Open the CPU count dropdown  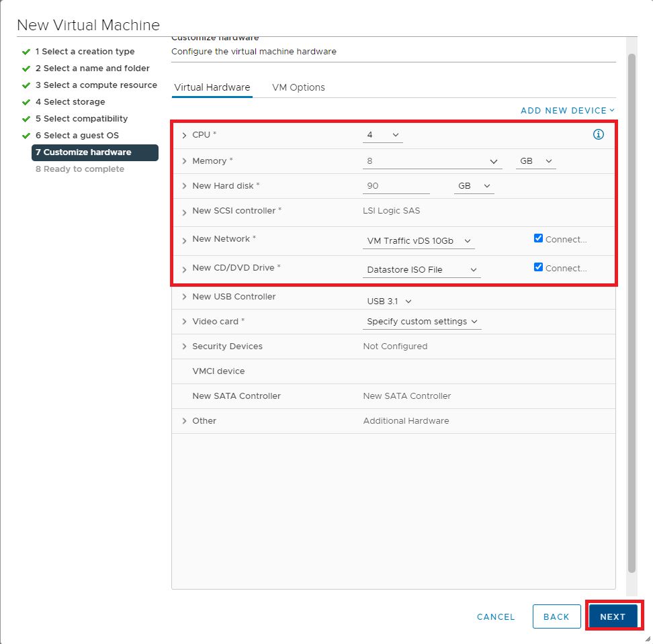point(382,135)
